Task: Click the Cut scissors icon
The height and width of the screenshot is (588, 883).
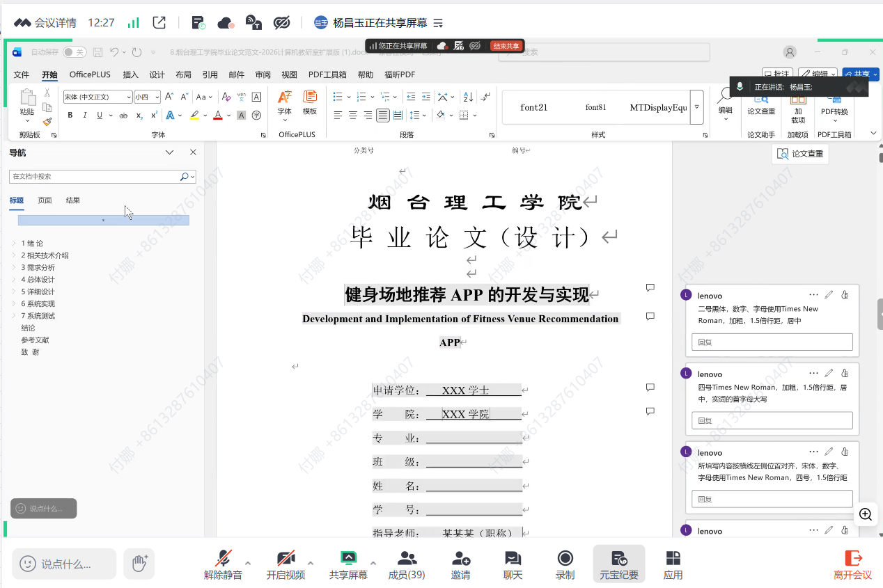Action: [x=47, y=93]
